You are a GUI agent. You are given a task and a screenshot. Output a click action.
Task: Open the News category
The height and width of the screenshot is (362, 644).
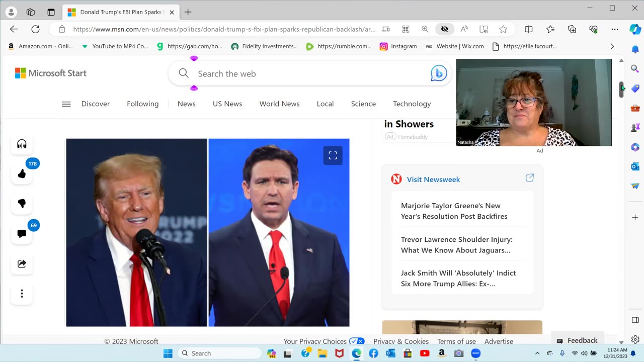tap(187, 104)
